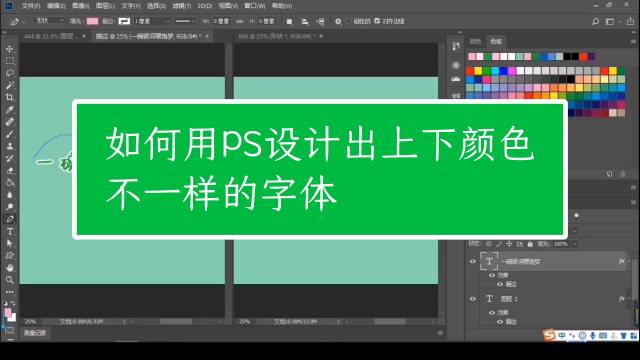Toggle effects visibility on the top text layer
Viewport: 640px width, 360px height.
click(x=492, y=275)
